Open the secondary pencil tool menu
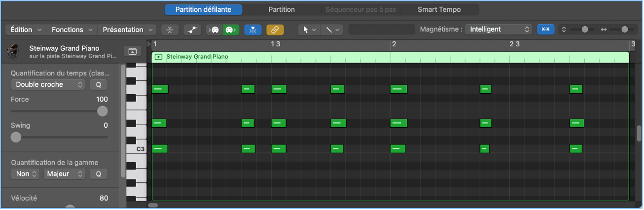 331,30
